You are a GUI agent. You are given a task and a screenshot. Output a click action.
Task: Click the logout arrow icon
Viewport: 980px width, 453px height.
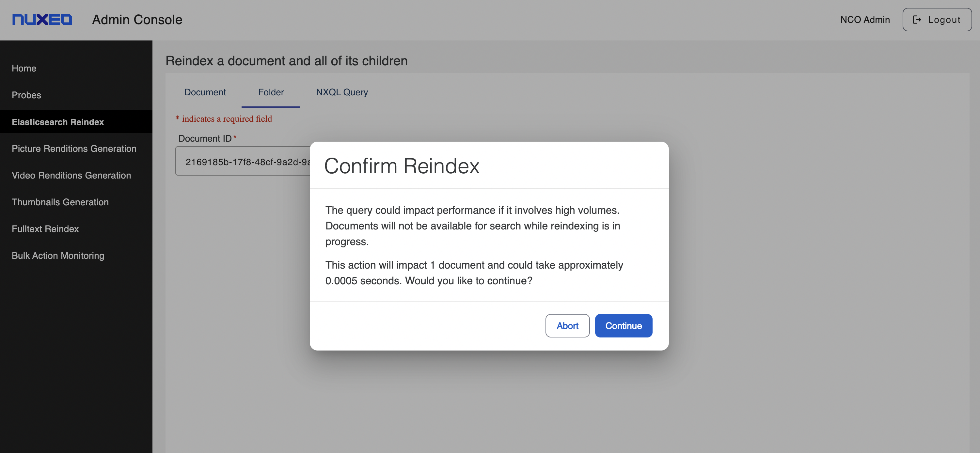[917, 19]
